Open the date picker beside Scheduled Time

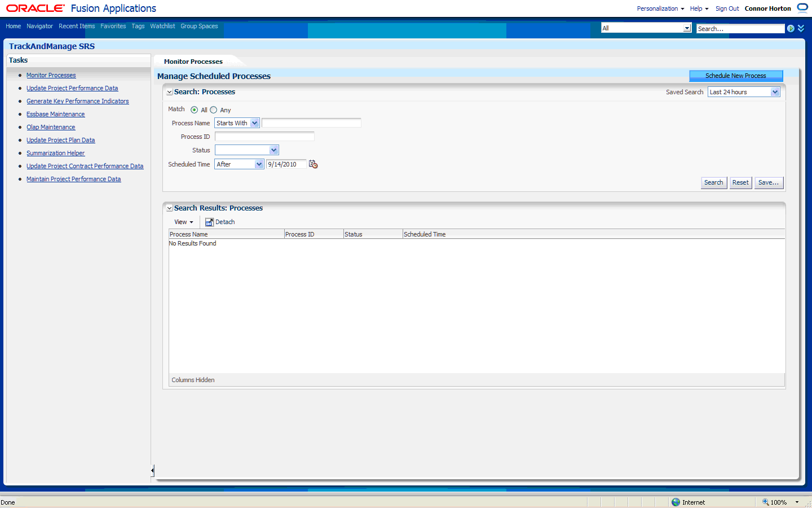313,164
